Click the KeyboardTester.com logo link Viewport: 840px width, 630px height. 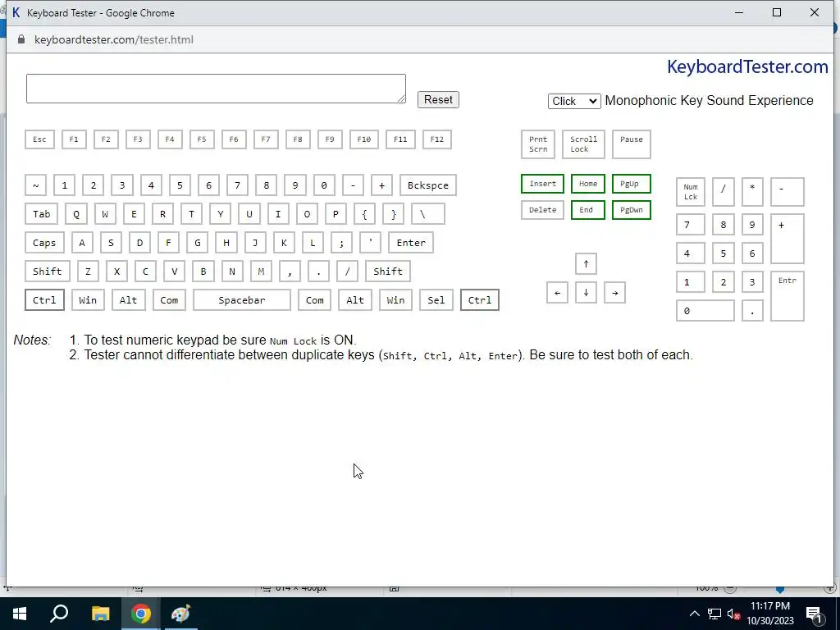click(747, 67)
